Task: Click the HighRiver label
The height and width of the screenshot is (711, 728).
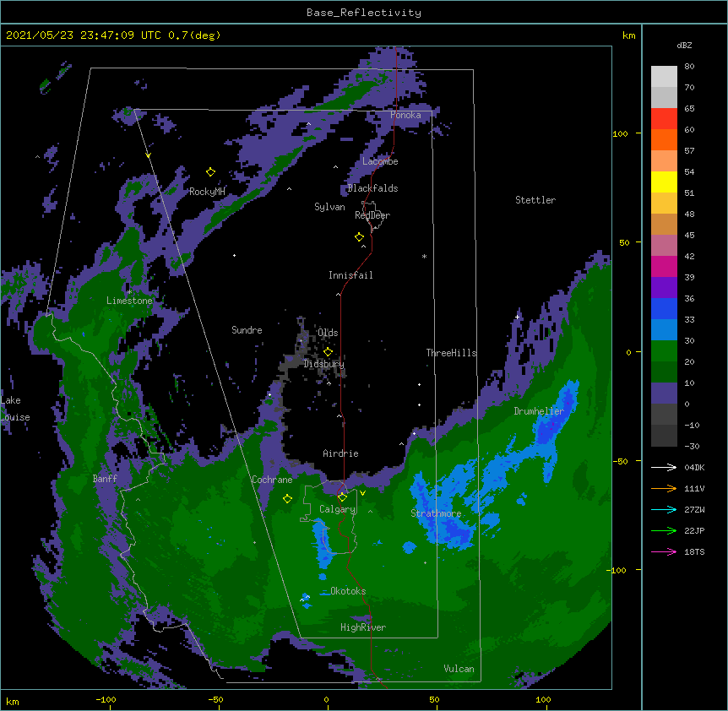Action: [x=363, y=627]
